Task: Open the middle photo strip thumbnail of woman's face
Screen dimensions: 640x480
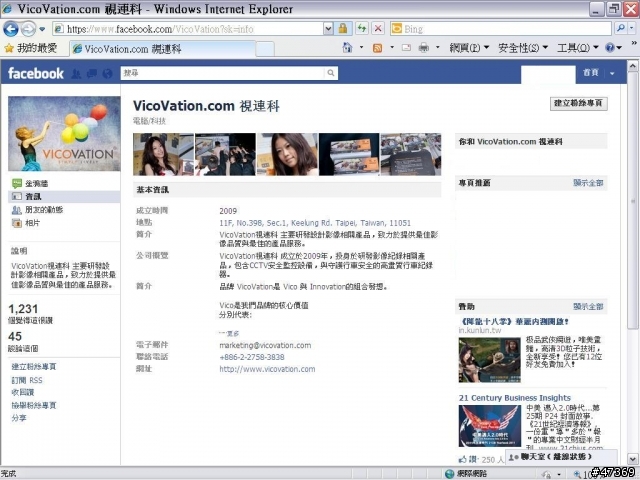Action: (x=287, y=154)
